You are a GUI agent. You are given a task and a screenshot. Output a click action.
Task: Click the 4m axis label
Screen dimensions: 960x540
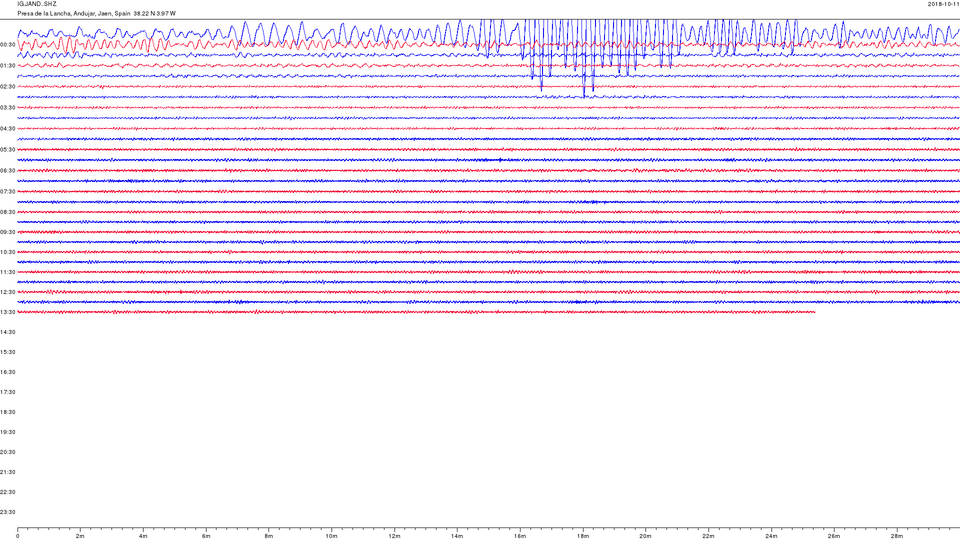coord(143,536)
